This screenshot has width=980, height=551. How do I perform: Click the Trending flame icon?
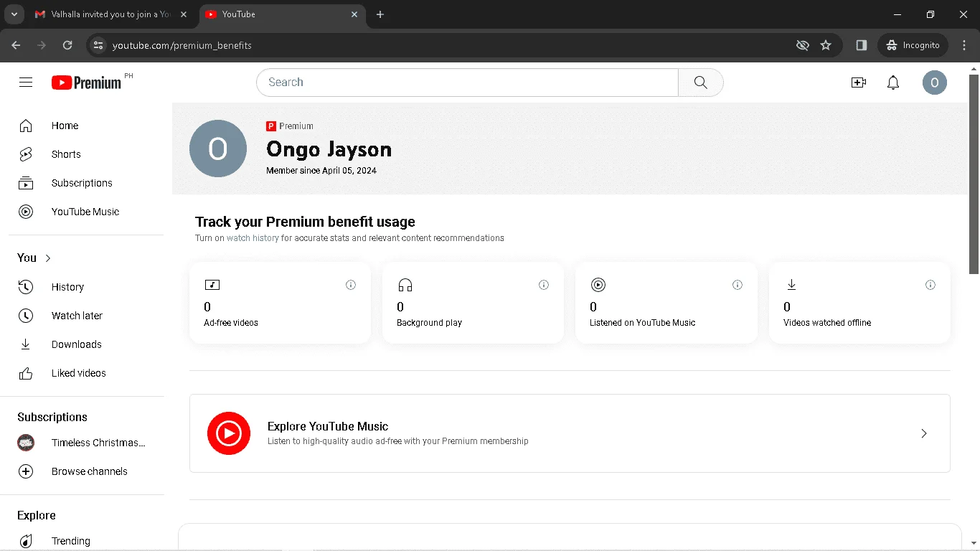click(x=26, y=541)
